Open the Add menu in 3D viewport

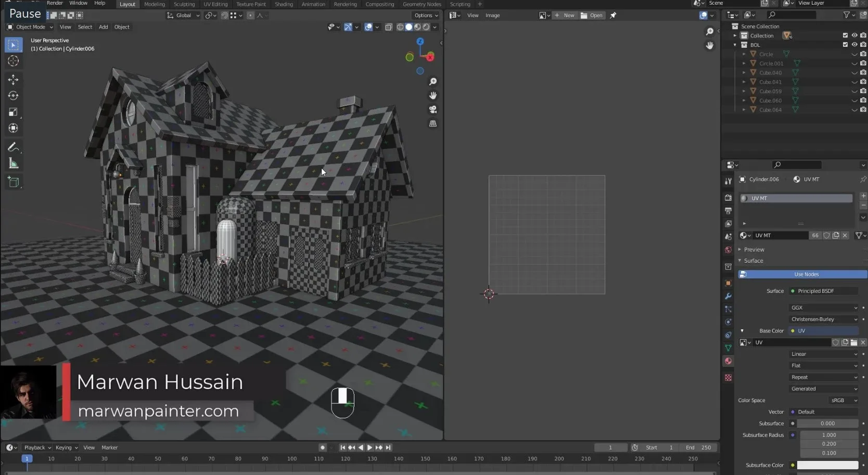[x=104, y=27]
